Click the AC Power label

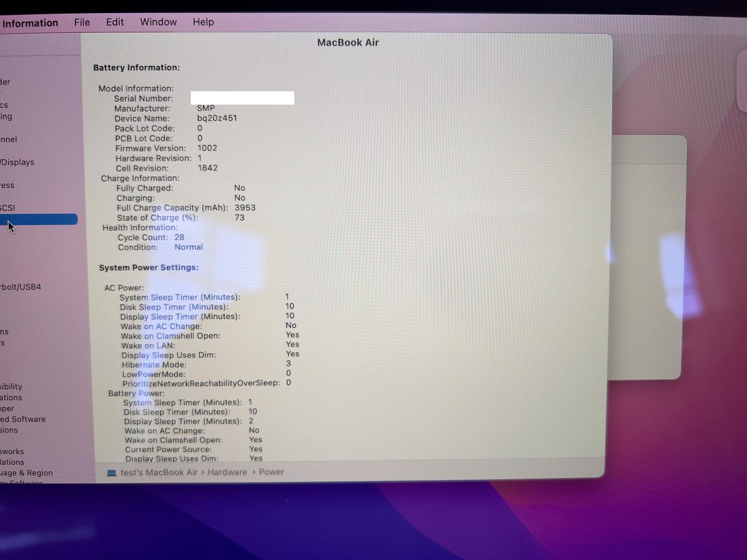[124, 288]
